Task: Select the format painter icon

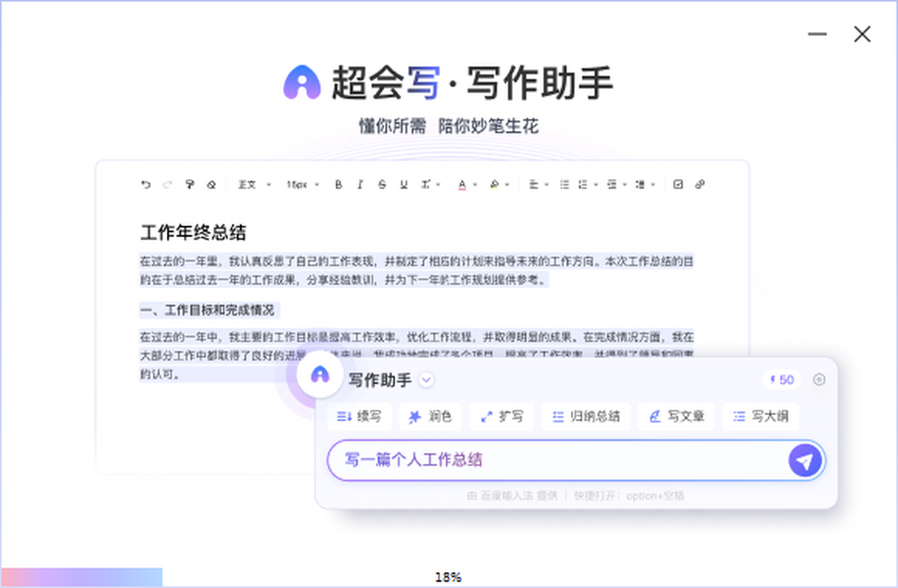Action: click(189, 184)
